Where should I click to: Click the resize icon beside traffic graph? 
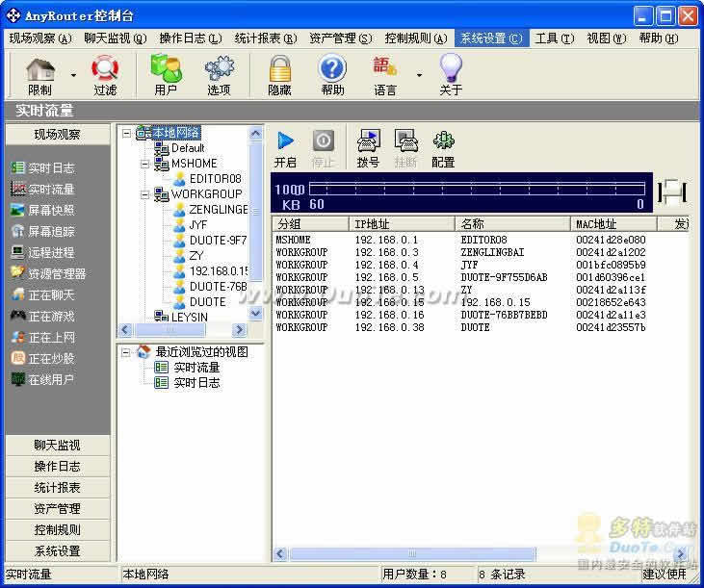pyautogui.click(x=672, y=192)
